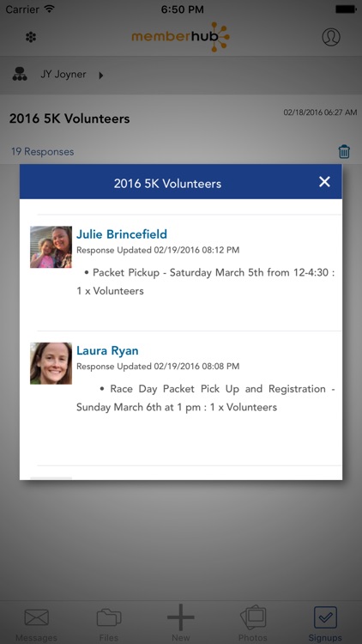The height and width of the screenshot is (644, 362).
Task: Select the Signups checkmark tab
Action: [x=325, y=623]
